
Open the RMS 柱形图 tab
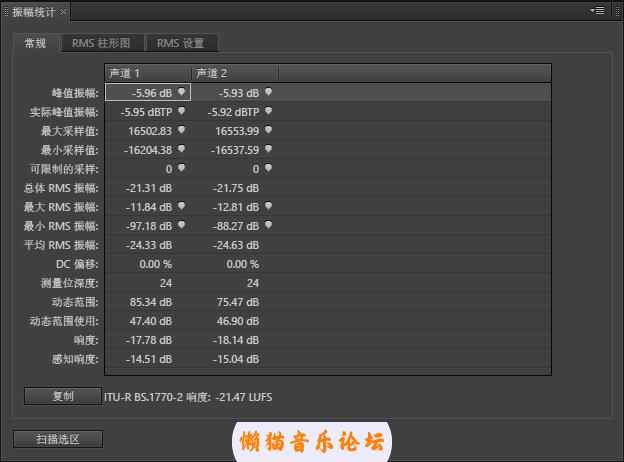pyautogui.click(x=101, y=43)
